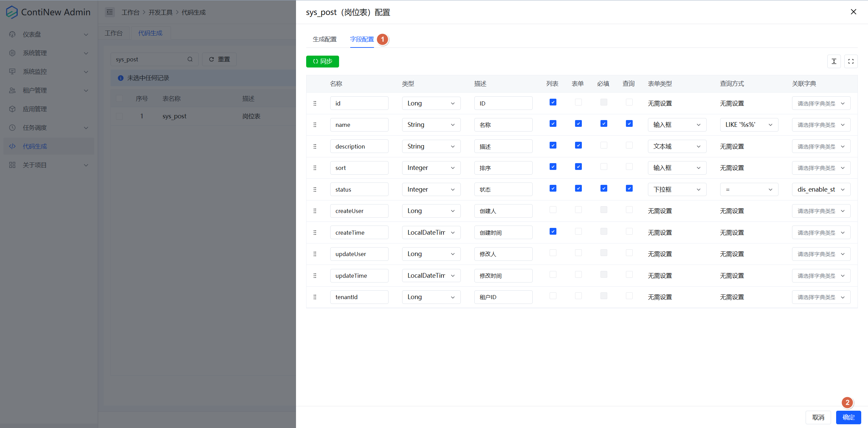Image resolution: width=868 pixels, height=428 pixels.
Task: Grab the drag handle of the updateUser row
Action: tap(315, 254)
